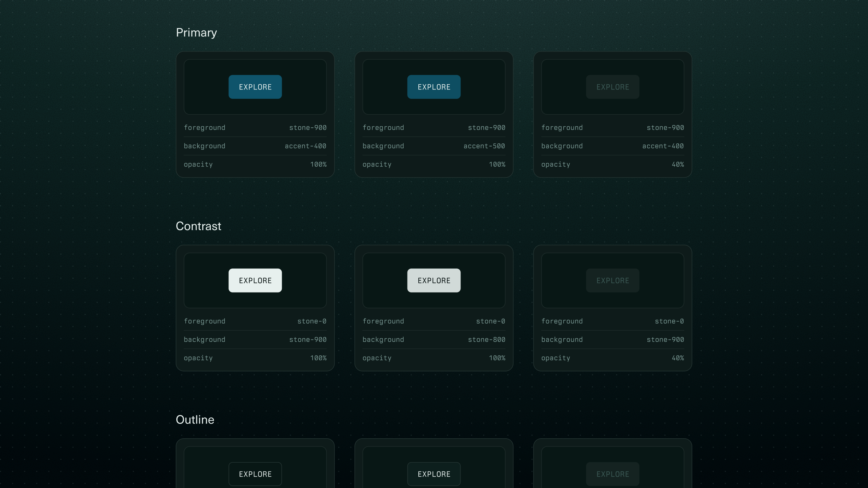Select 100% opacity value in the stone-800 card
868x488 pixels.
pyautogui.click(x=497, y=358)
